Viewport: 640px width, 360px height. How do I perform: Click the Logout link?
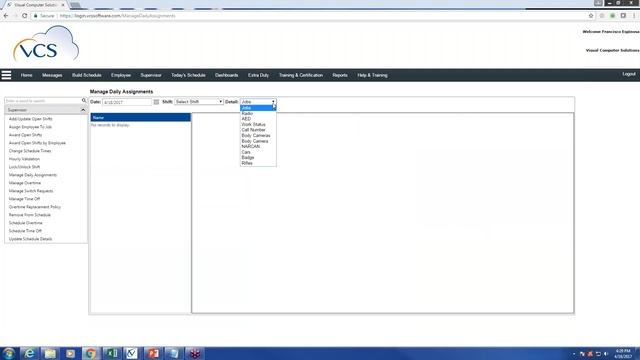629,74
